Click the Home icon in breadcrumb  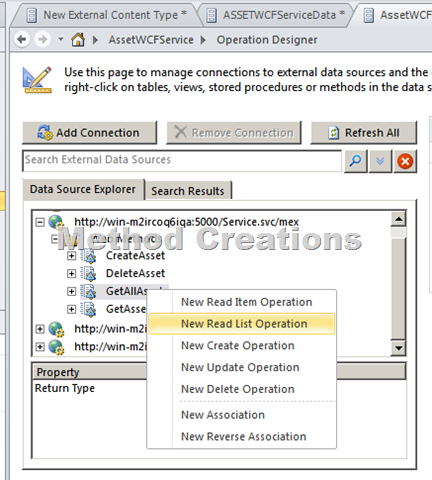coord(78,40)
